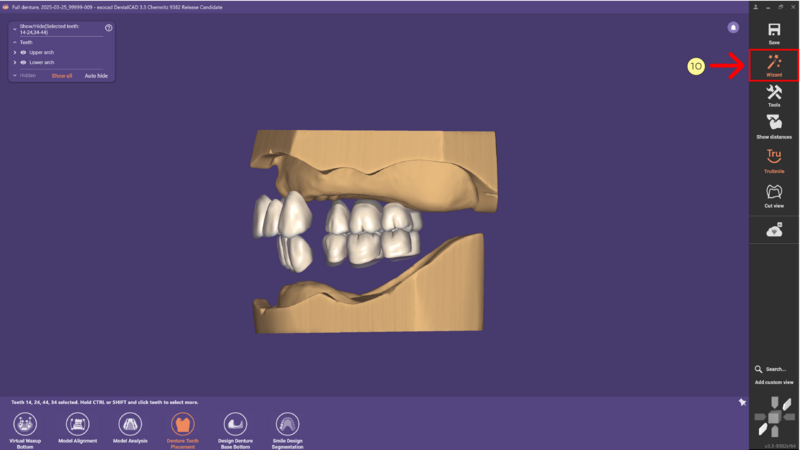The height and width of the screenshot is (450, 800).
Task: Click the center cube of the view navigator
Action: [x=774, y=417]
